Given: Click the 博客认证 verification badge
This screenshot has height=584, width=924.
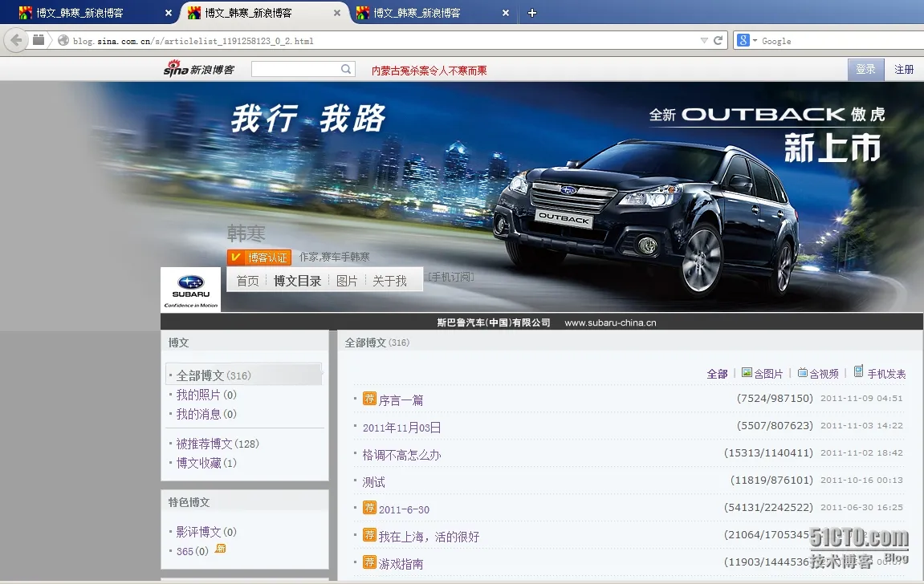Looking at the screenshot, I should click(x=259, y=258).
